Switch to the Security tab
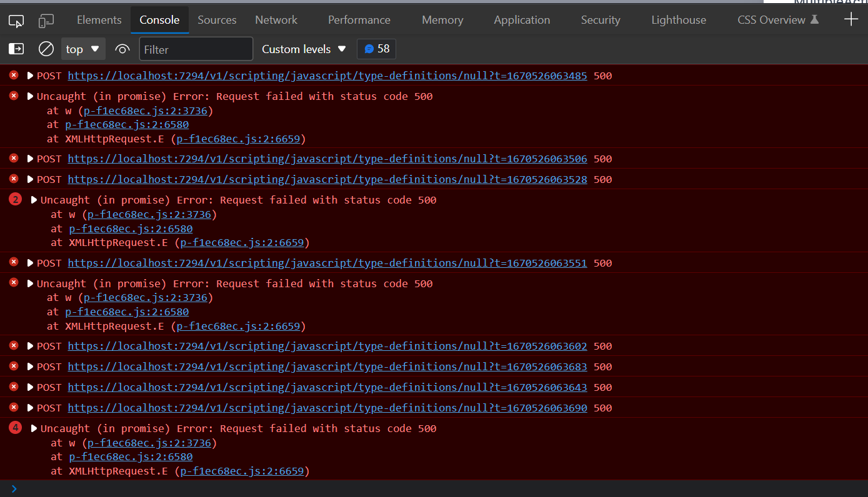 [x=601, y=20]
